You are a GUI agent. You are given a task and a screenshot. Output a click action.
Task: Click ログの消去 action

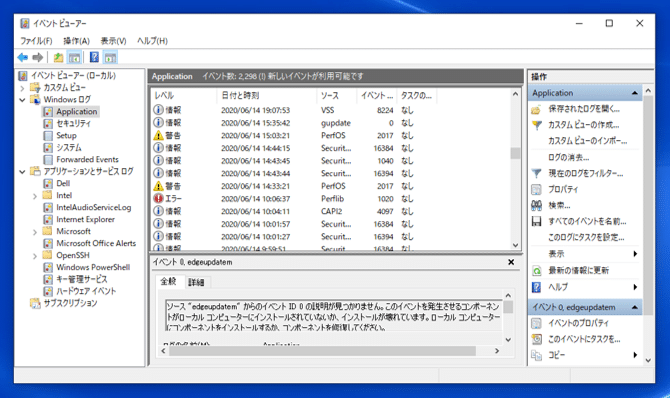pyautogui.click(x=568, y=157)
